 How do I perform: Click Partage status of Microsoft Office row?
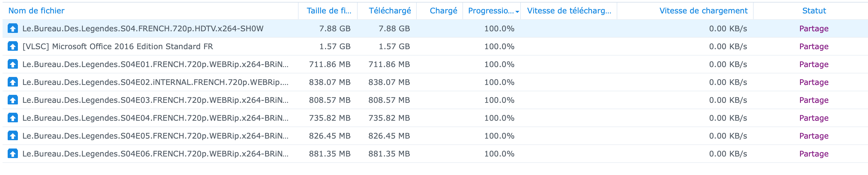[x=813, y=46]
